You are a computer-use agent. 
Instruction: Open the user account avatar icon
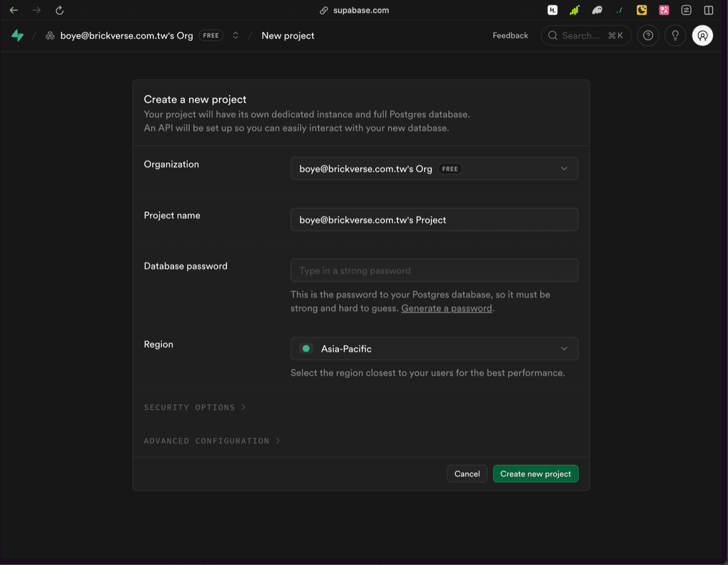click(x=702, y=36)
